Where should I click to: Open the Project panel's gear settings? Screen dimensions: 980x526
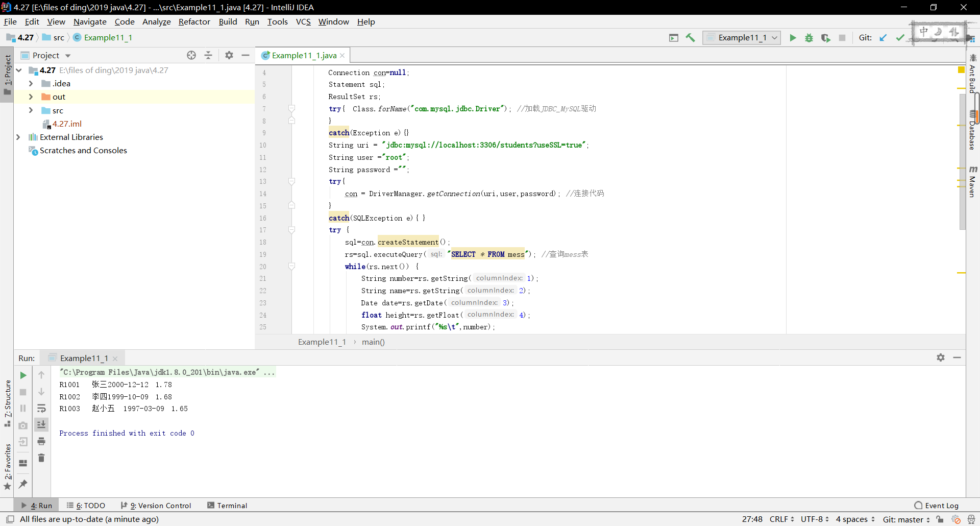click(229, 55)
